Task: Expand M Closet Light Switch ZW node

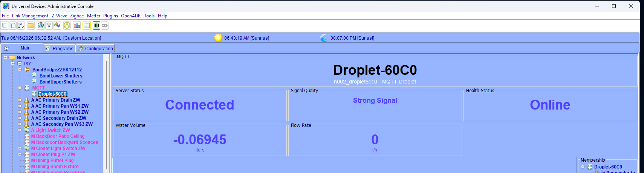Action: pos(20,148)
